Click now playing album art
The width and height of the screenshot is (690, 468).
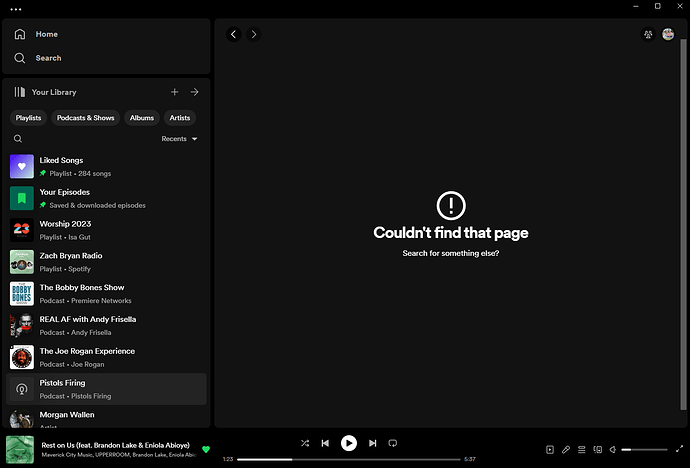pyautogui.click(x=20, y=450)
